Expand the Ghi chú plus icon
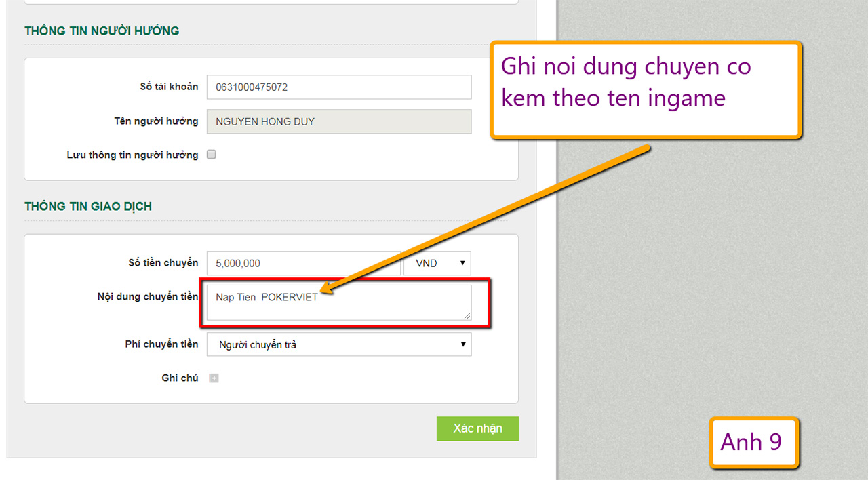Viewport: 868px width, 480px height. [x=214, y=378]
